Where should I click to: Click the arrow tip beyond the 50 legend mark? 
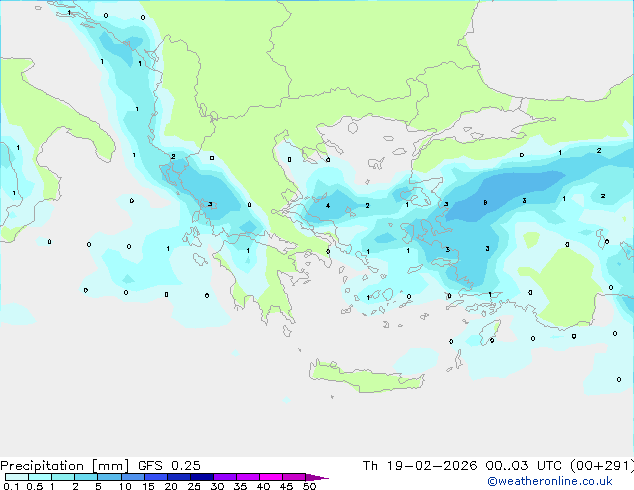317,477
